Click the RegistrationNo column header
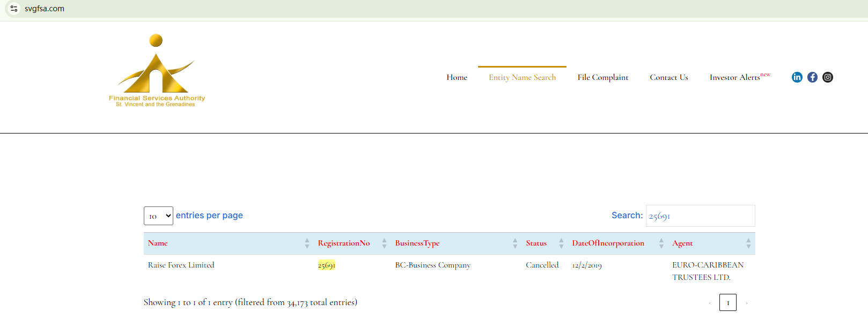The width and height of the screenshot is (868, 326). 344,243
